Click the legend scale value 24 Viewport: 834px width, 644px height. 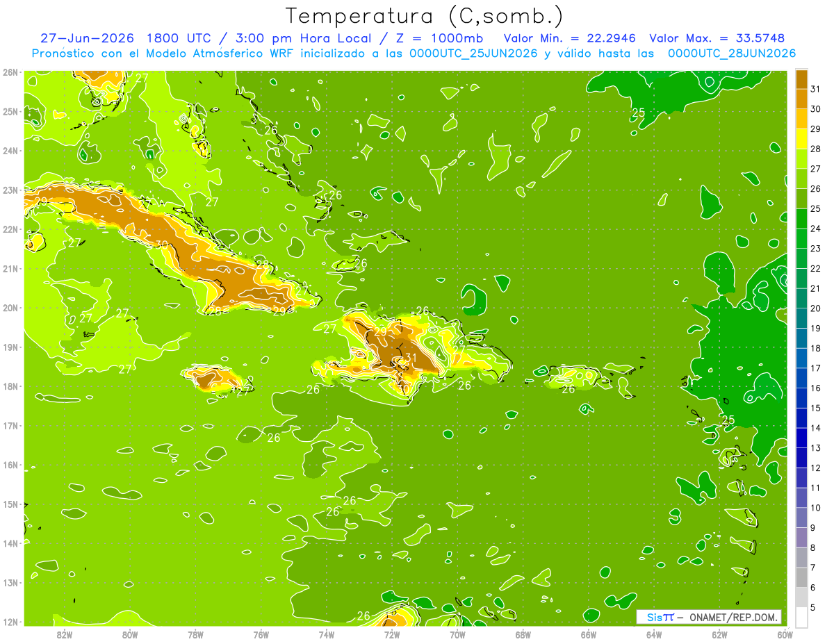[816, 229]
